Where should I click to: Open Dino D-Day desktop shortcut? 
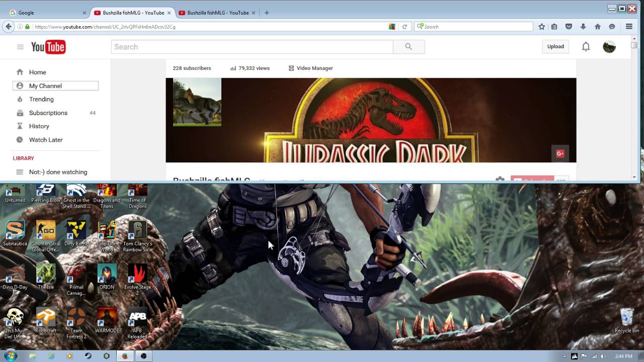point(15,277)
